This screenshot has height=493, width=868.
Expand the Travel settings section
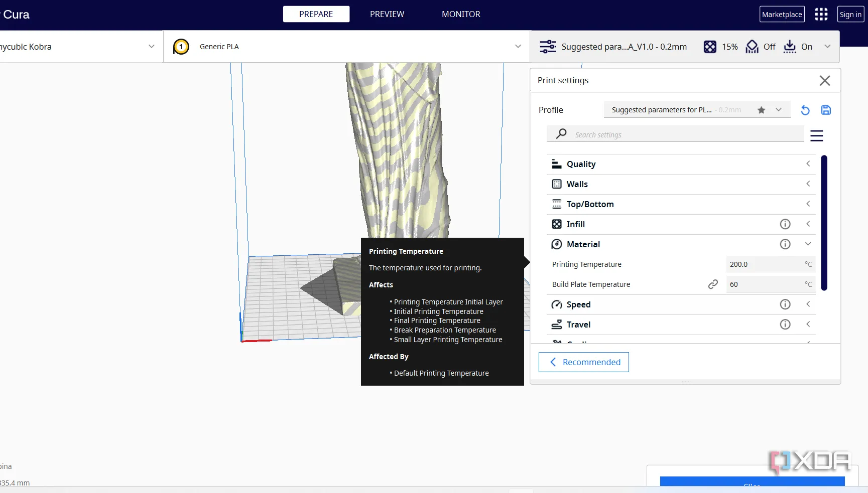click(808, 324)
